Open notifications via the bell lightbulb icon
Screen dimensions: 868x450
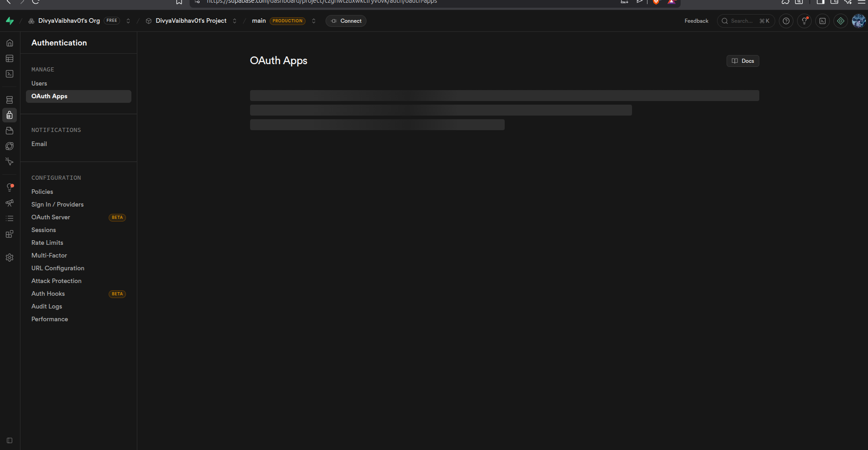coord(804,20)
